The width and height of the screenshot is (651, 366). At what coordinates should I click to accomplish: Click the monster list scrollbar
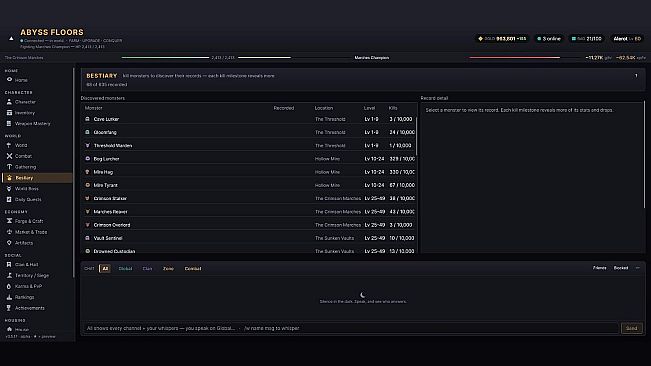pos(416,136)
